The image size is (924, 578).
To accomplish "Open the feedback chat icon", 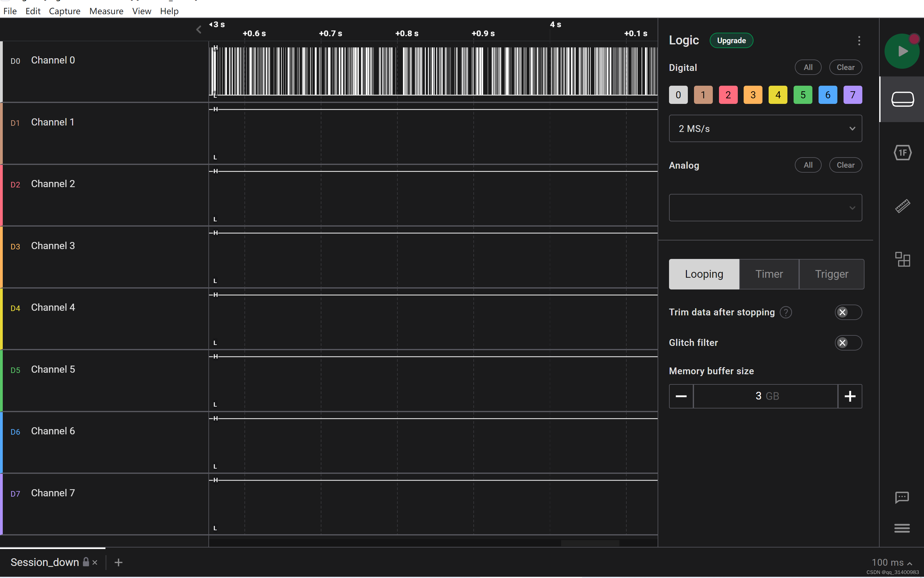I will (901, 497).
